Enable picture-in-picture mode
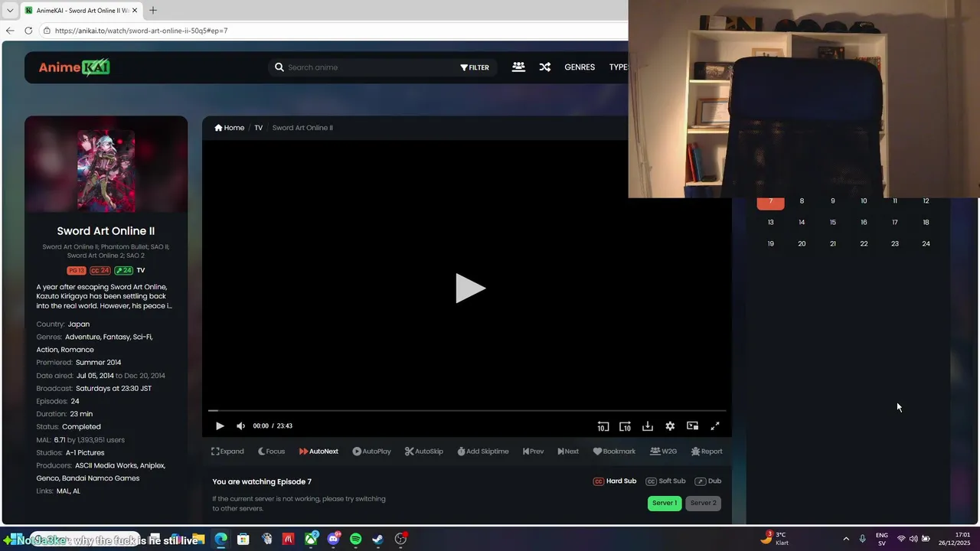 click(693, 426)
